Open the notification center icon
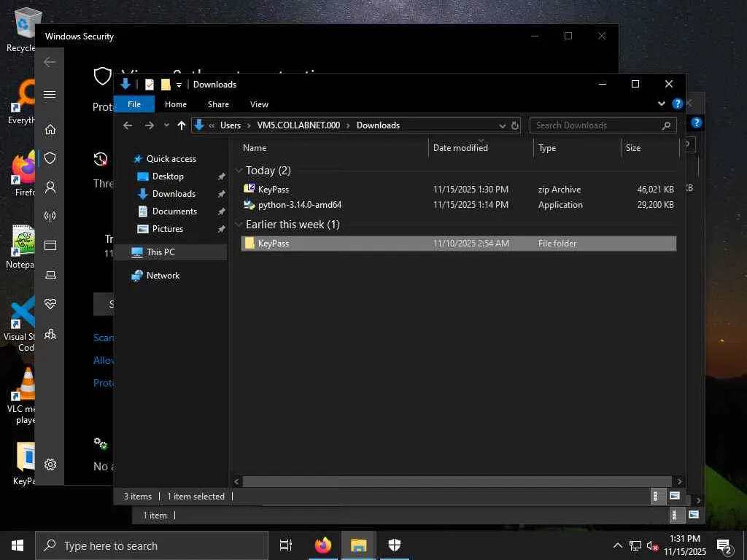 [724, 546]
